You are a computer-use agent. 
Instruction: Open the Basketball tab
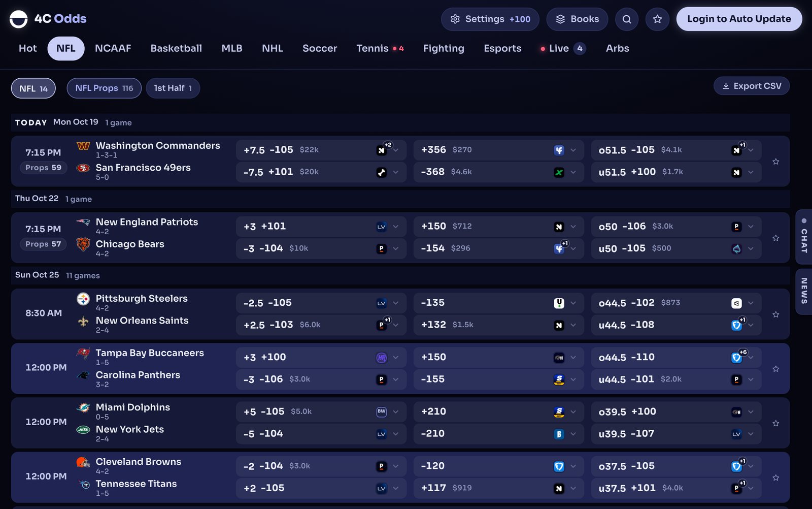pyautogui.click(x=176, y=48)
